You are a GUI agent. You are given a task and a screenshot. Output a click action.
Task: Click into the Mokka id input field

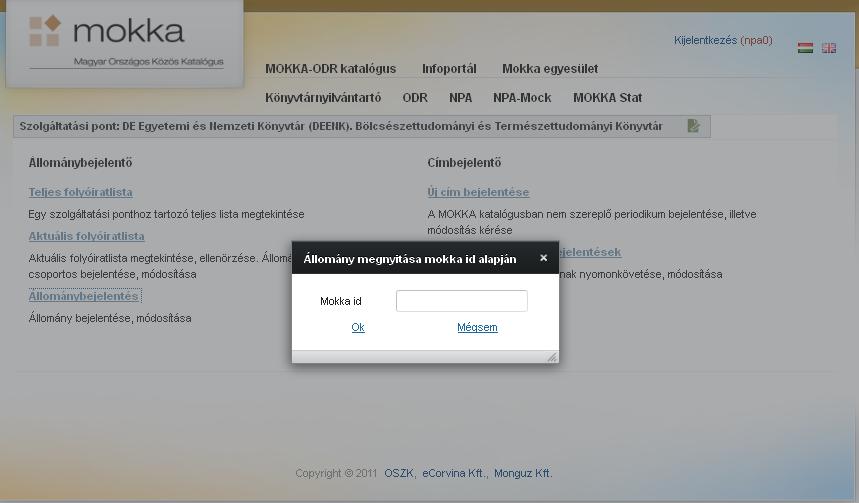(461, 301)
